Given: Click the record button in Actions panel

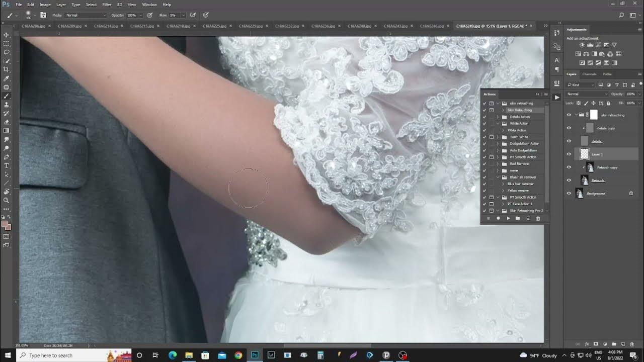Looking at the screenshot, I should 498,218.
